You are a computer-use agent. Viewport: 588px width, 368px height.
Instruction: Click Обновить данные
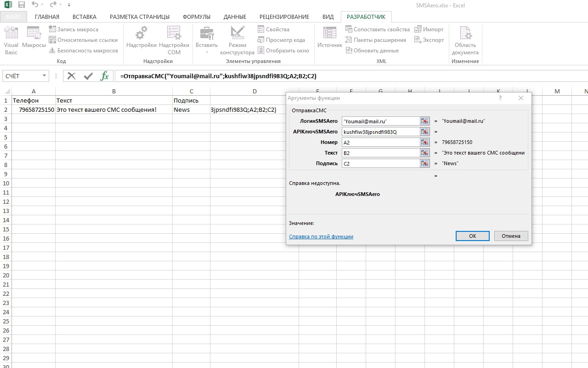point(372,51)
